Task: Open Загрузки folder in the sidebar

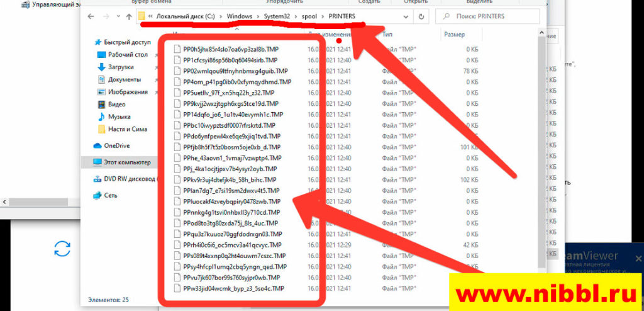Action: tap(120, 67)
